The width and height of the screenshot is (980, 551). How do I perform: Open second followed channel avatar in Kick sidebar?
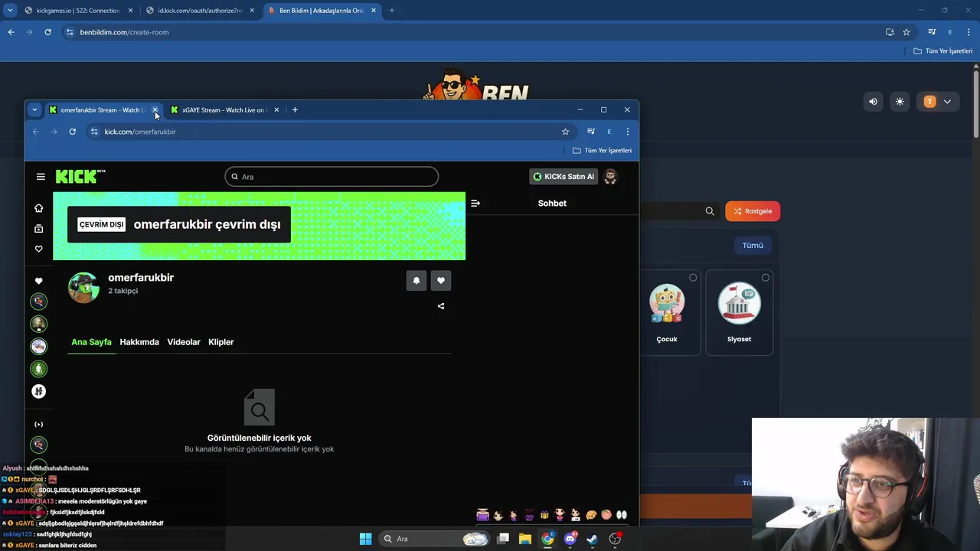click(38, 324)
